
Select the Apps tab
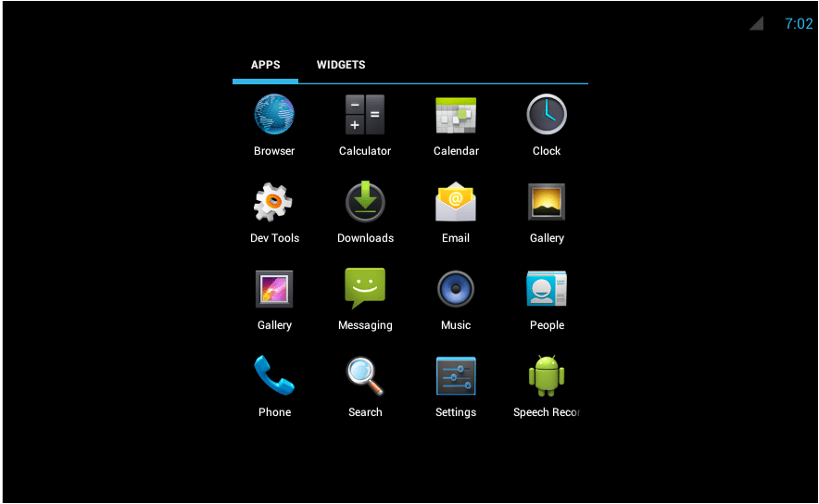click(265, 65)
